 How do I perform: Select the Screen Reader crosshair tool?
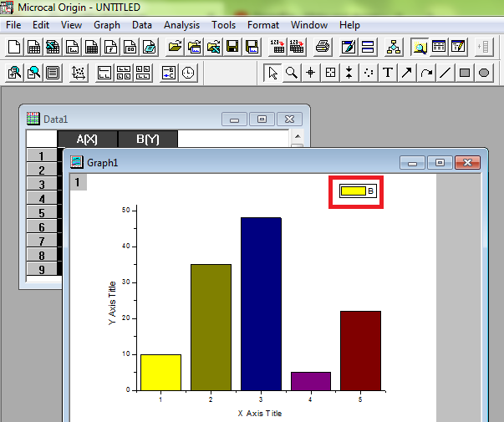[310, 73]
